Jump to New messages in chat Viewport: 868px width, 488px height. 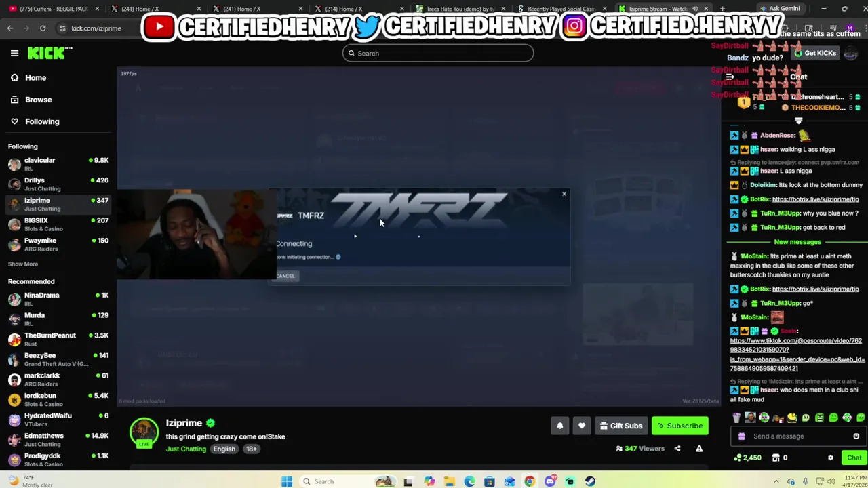pyautogui.click(x=797, y=242)
